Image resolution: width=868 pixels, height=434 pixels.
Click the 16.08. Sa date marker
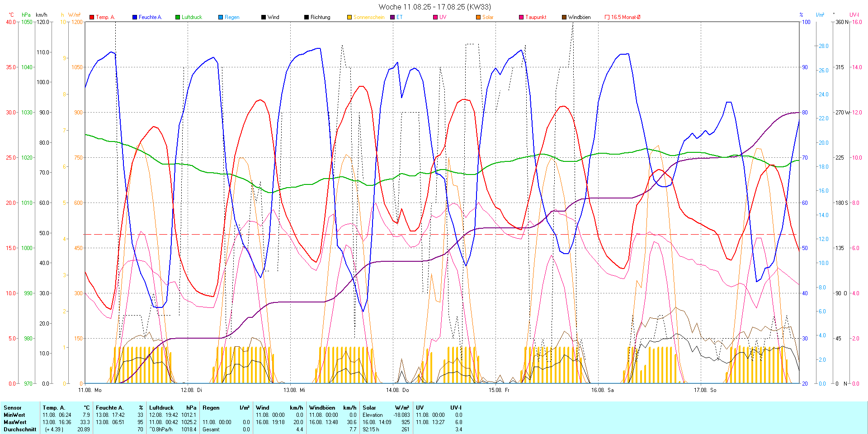(x=602, y=390)
